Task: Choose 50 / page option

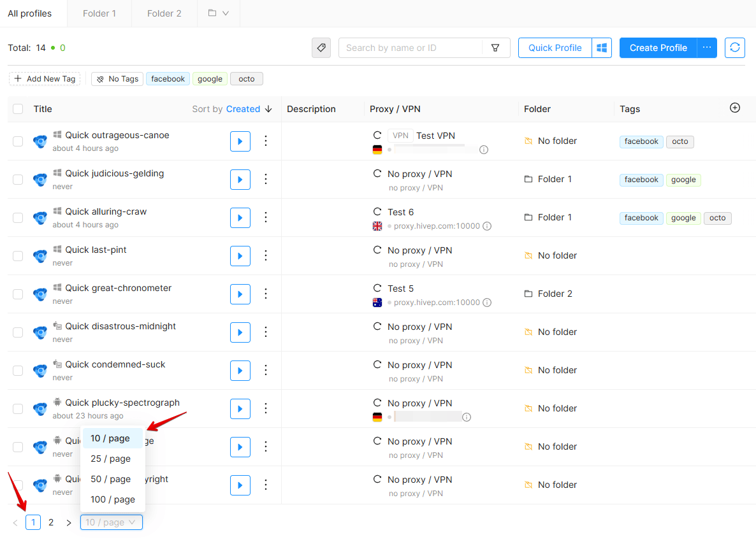Action: click(x=113, y=479)
